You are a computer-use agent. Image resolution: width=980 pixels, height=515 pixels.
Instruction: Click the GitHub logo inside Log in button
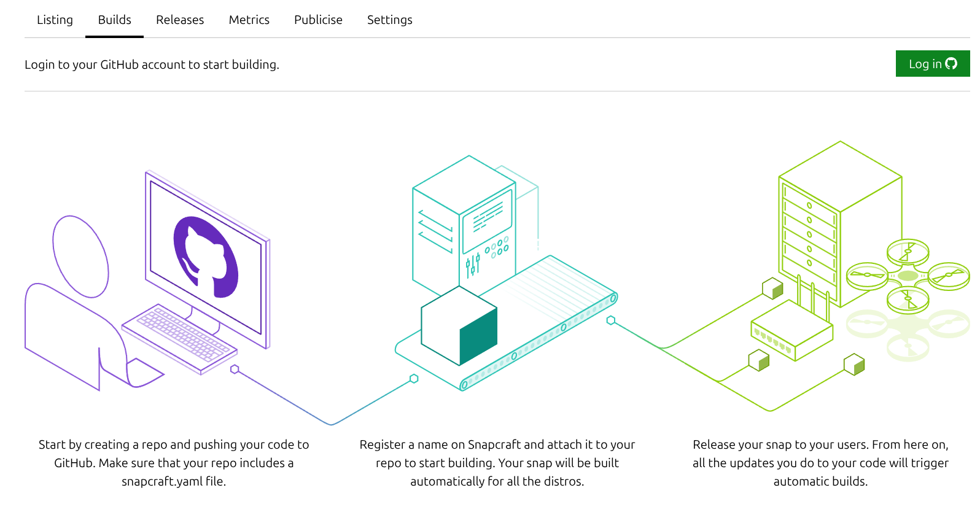[951, 64]
